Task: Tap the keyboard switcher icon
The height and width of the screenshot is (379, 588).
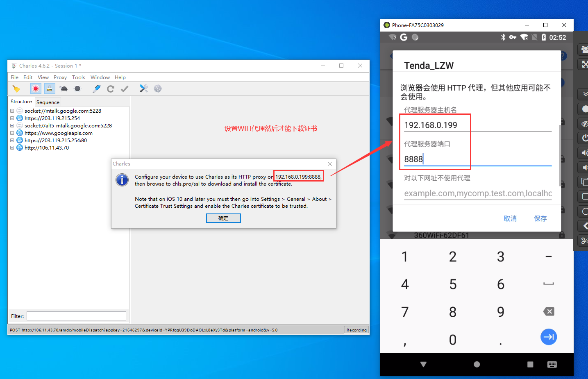Action: click(552, 364)
